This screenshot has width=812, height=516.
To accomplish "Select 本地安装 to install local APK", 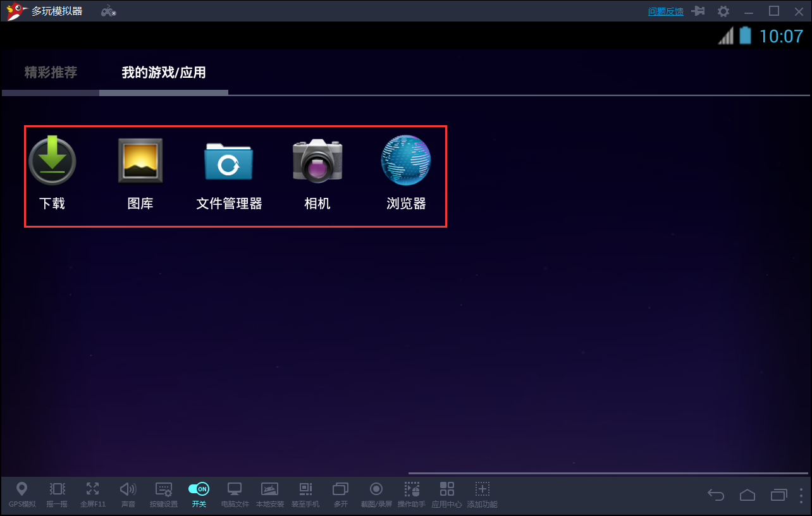I will coord(270,494).
